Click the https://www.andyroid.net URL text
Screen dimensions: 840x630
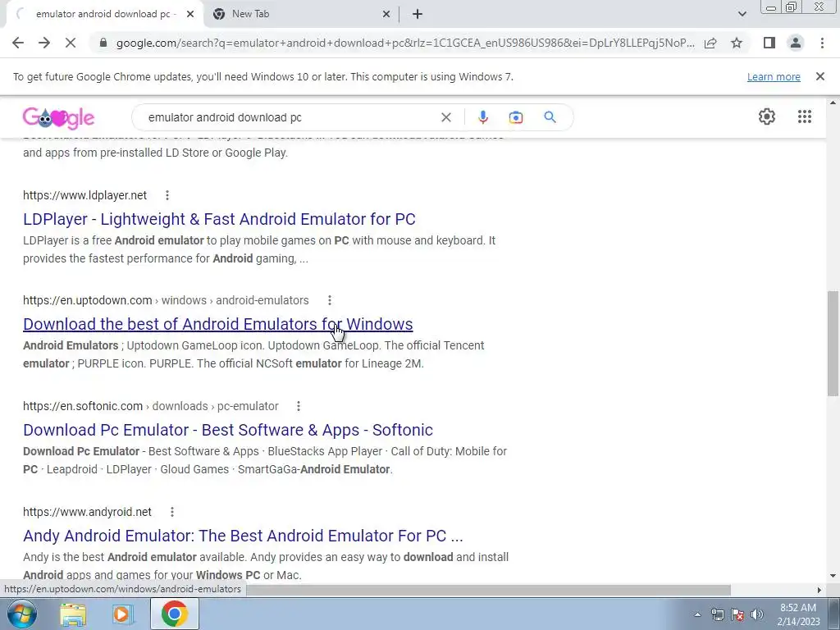(87, 512)
